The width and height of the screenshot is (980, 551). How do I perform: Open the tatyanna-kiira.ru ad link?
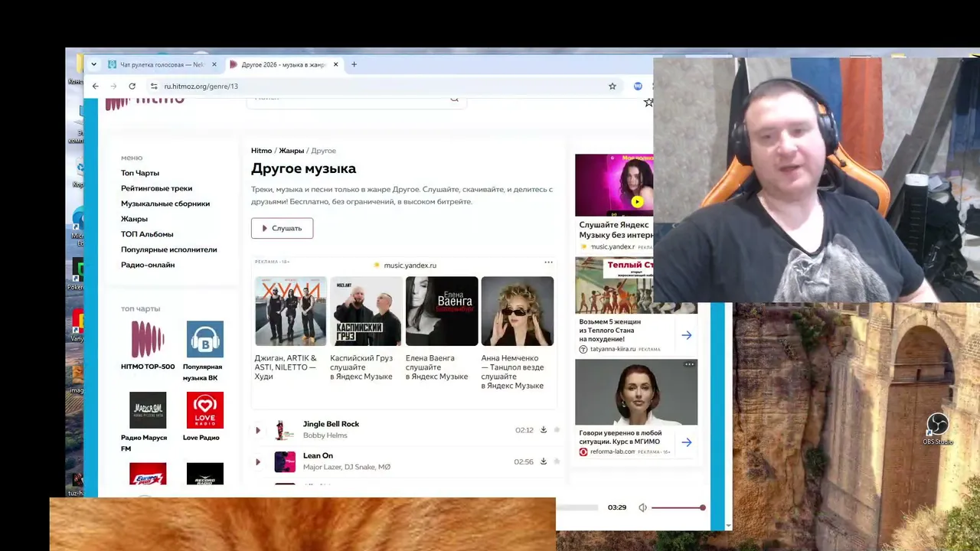[x=613, y=349]
